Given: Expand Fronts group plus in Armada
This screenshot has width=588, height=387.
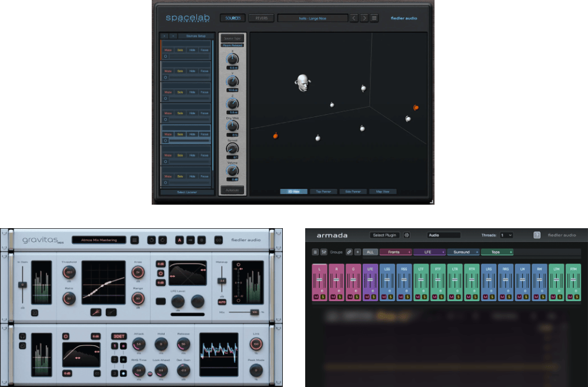Looking at the screenshot, I should pyautogui.click(x=409, y=252).
